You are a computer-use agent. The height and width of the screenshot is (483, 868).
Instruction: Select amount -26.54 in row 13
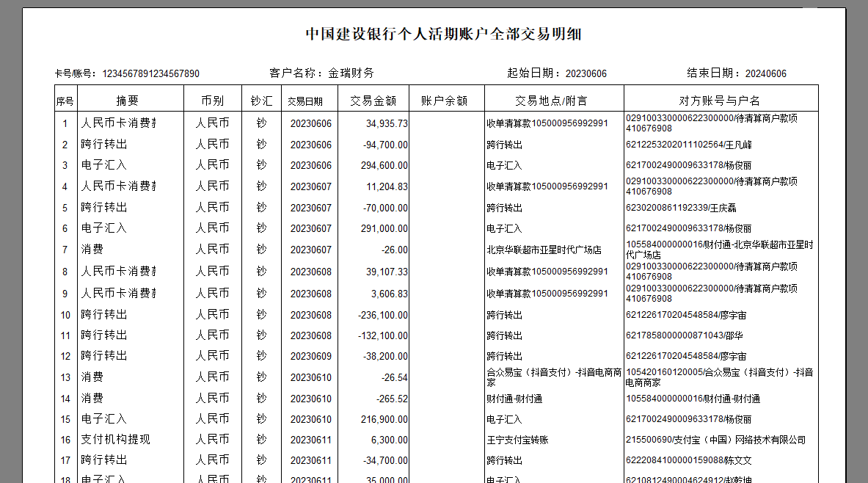coord(395,377)
